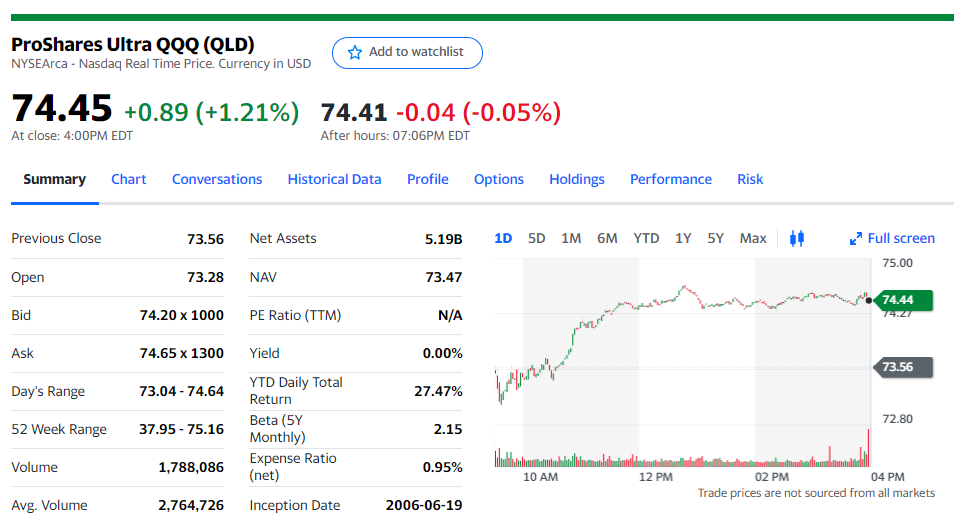Image resolution: width=954 pixels, height=525 pixels.
Task: Click the 74.45 closing price
Action: pos(61,108)
